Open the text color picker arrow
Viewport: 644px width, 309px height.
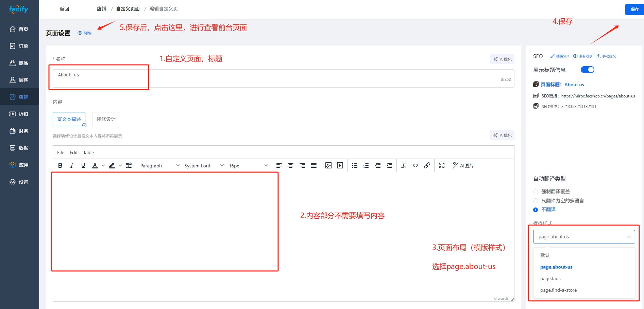[x=103, y=165]
